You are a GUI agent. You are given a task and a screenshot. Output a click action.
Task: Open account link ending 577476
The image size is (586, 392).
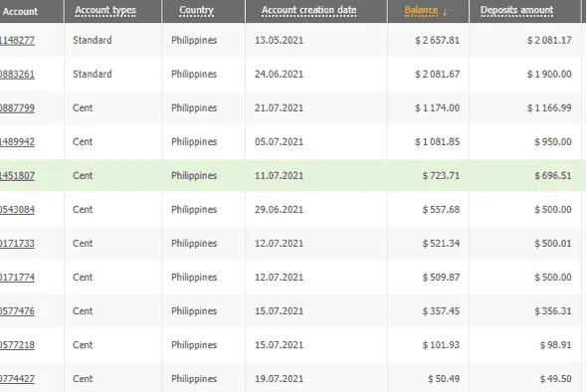click(17, 311)
